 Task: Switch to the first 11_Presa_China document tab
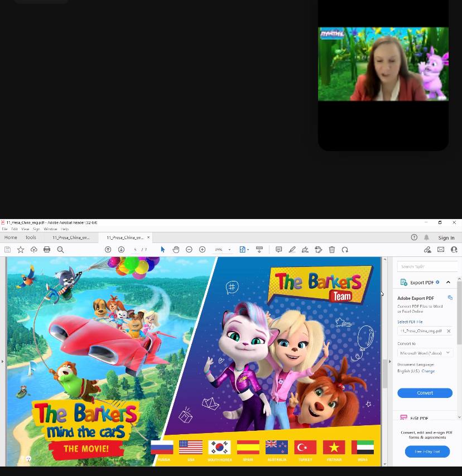[x=71, y=237]
